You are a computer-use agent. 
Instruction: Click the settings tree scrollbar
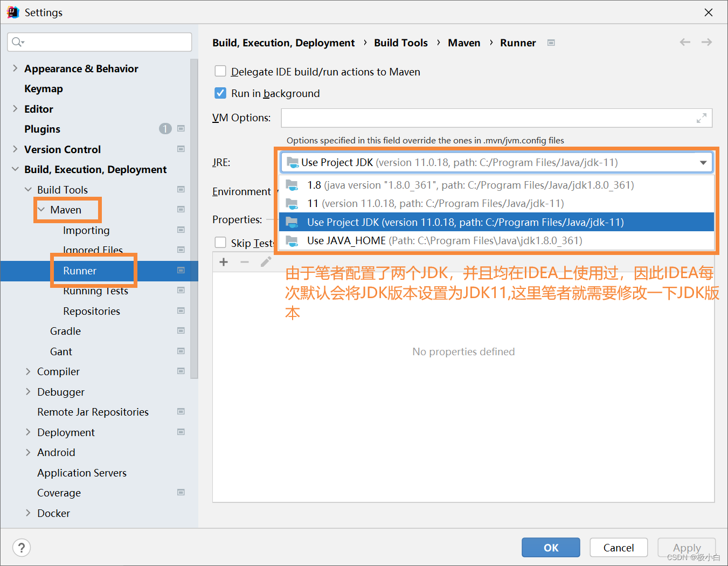(194, 218)
